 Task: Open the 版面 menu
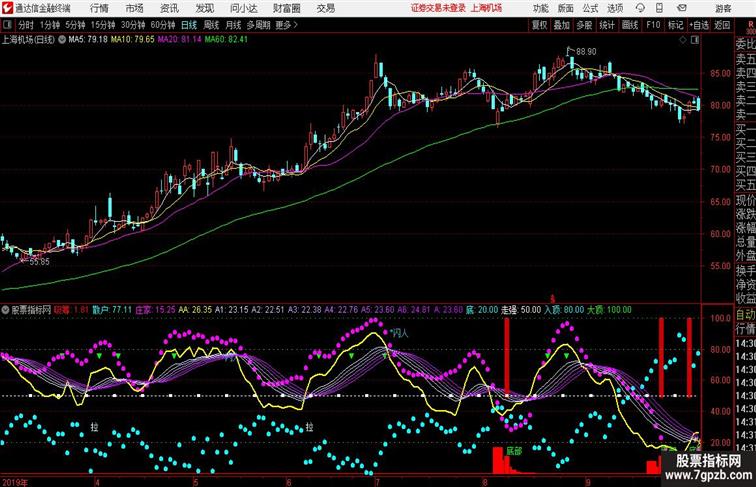[x=566, y=8]
